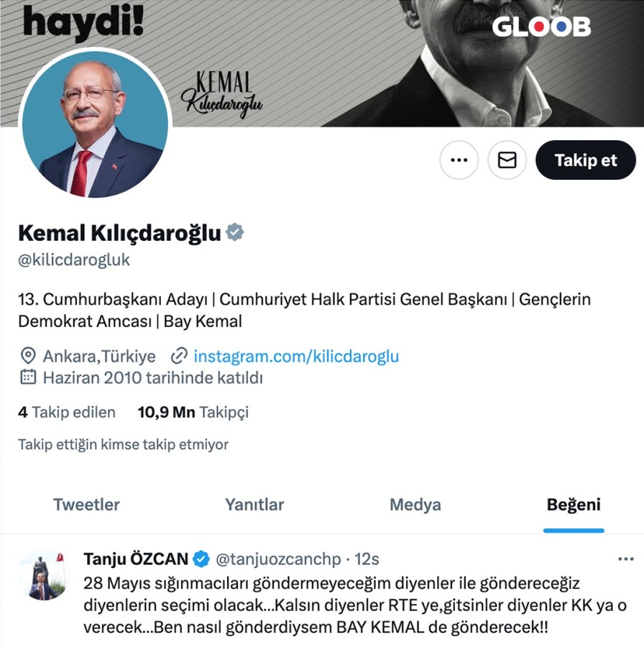Viewport: 644px width, 647px height.
Task: Click Tanju ÖZCAN's verified checkmark badge
Action: [201, 559]
